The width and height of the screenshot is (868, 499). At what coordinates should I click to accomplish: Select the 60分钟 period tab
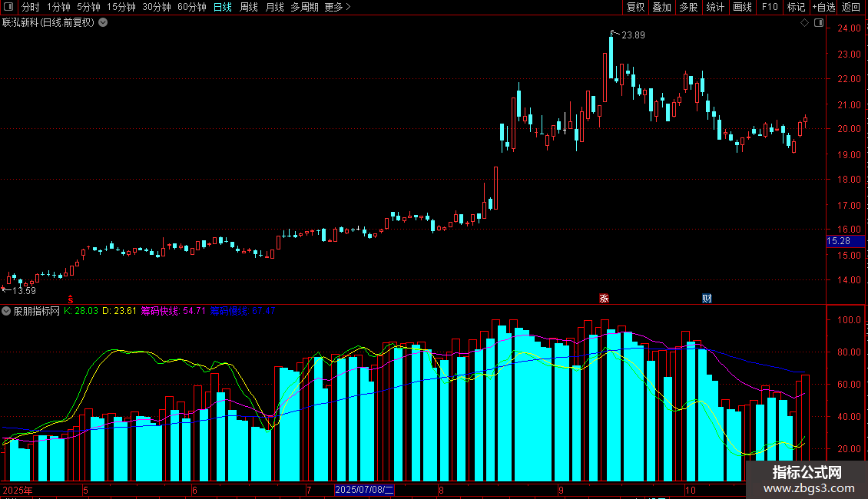(x=191, y=7)
